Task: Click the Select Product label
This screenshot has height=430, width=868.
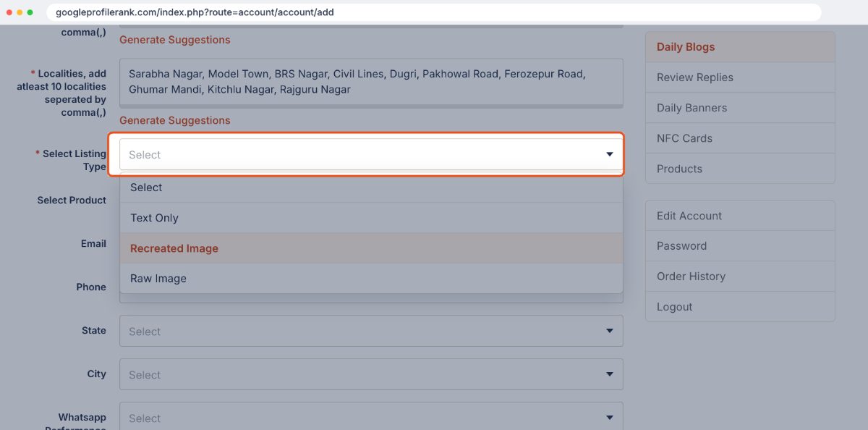Action: click(x=72, y=201)
